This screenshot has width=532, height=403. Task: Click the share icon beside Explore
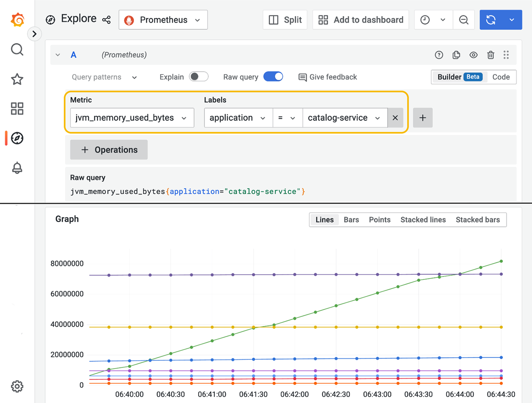106,20
